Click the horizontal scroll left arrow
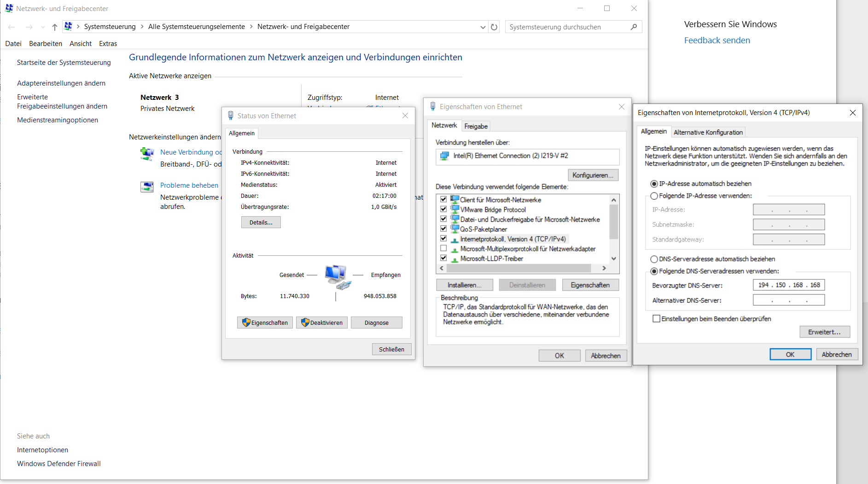 click(442, 268)
